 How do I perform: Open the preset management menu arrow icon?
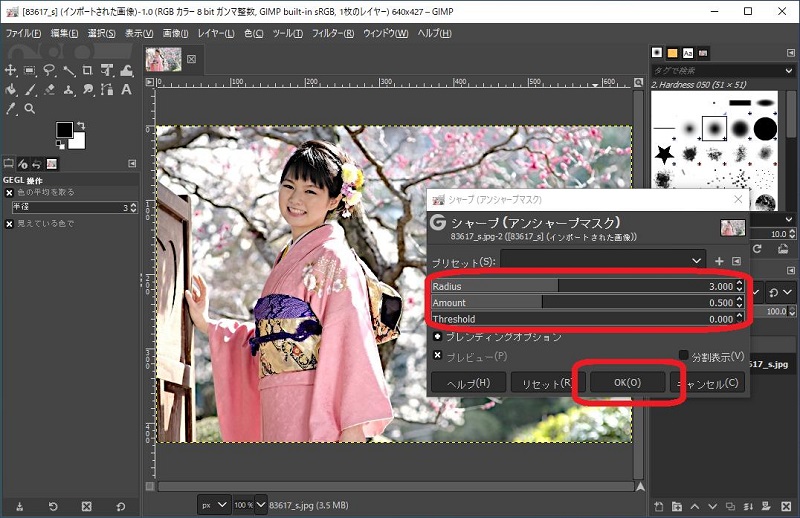pos(736,261)
